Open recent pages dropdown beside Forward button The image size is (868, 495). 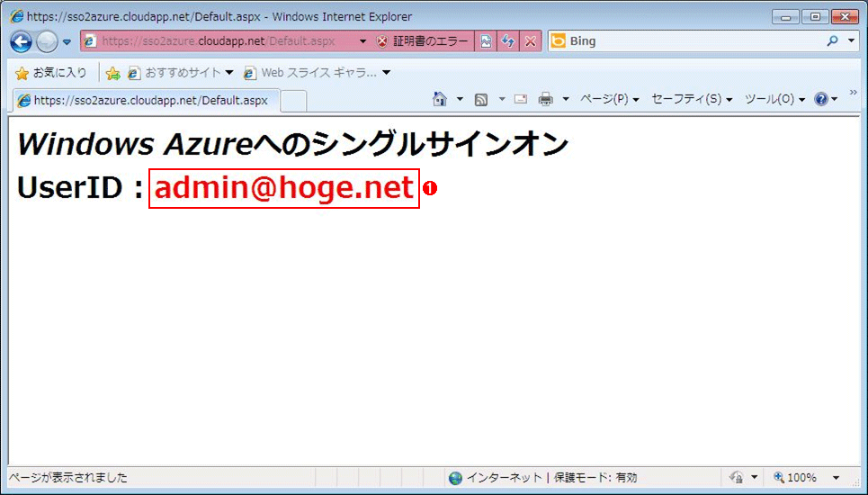[67, 41]
